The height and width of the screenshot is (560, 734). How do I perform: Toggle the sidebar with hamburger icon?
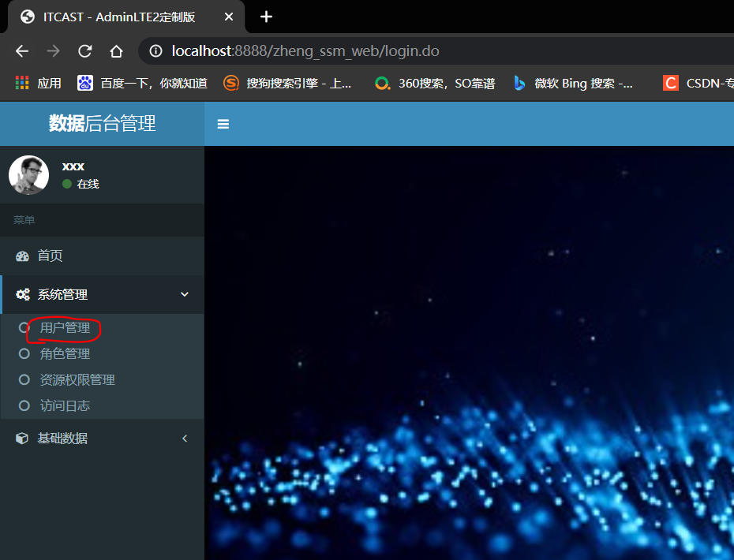coord(223,124)
